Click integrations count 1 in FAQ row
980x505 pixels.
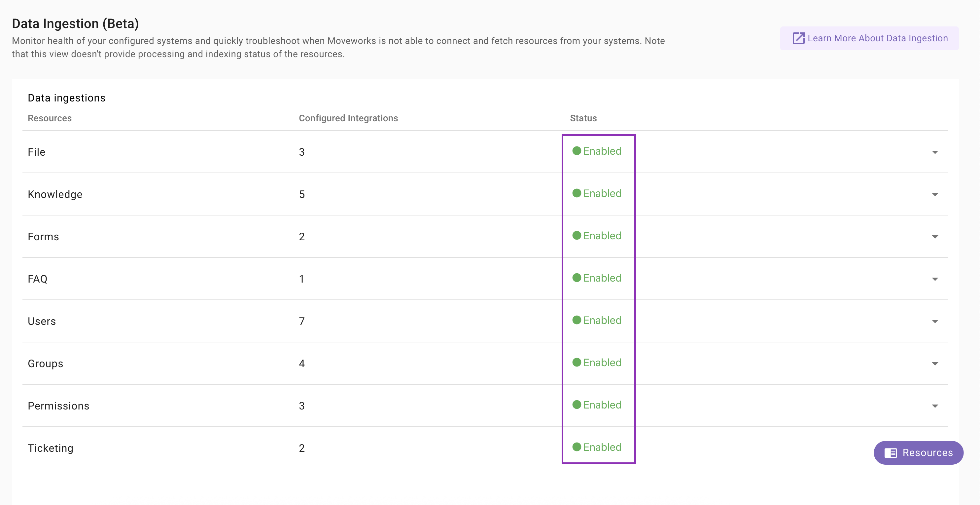point(302,279)
